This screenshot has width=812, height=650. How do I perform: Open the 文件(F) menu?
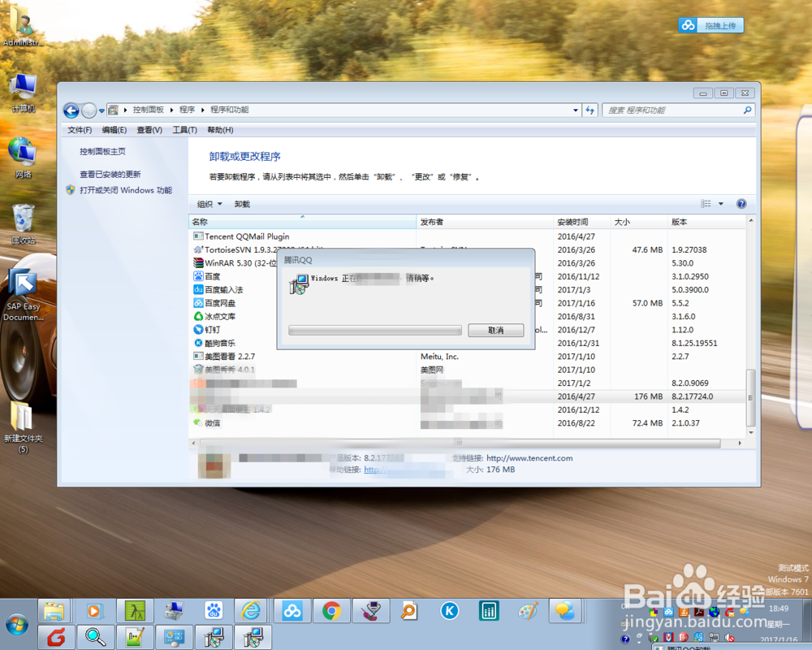[x=80, y=130]
